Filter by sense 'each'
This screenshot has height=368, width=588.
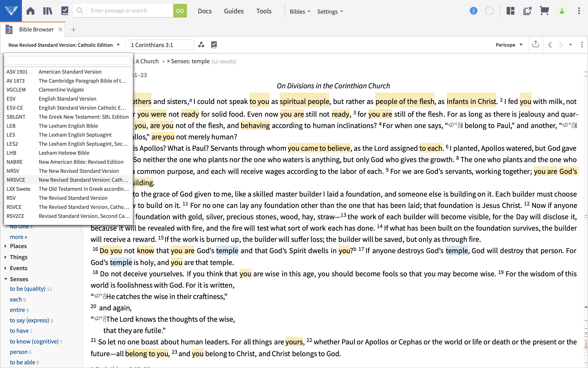[x=16, y=299]
